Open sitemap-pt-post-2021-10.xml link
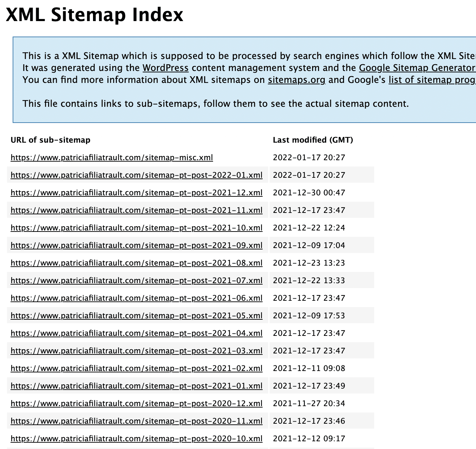The image size is (476, 449). pos(137,228)
